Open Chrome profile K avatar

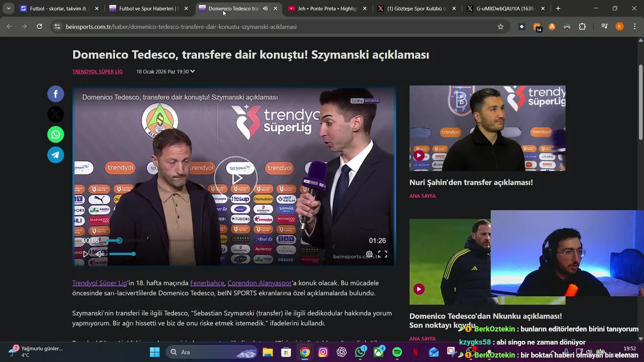620,27
